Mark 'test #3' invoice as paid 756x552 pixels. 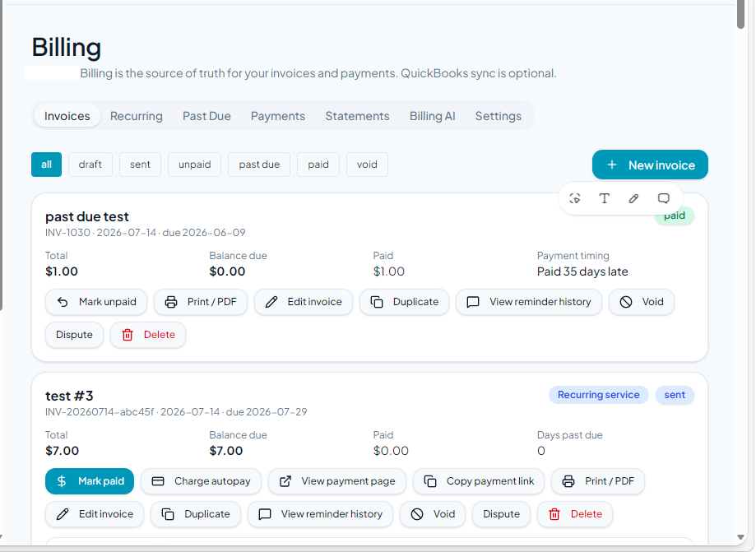[x=90, y=481]
